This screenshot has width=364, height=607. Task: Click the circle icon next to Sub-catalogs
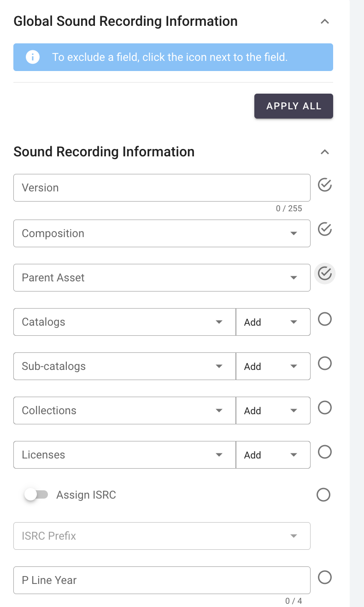[325, 363]
